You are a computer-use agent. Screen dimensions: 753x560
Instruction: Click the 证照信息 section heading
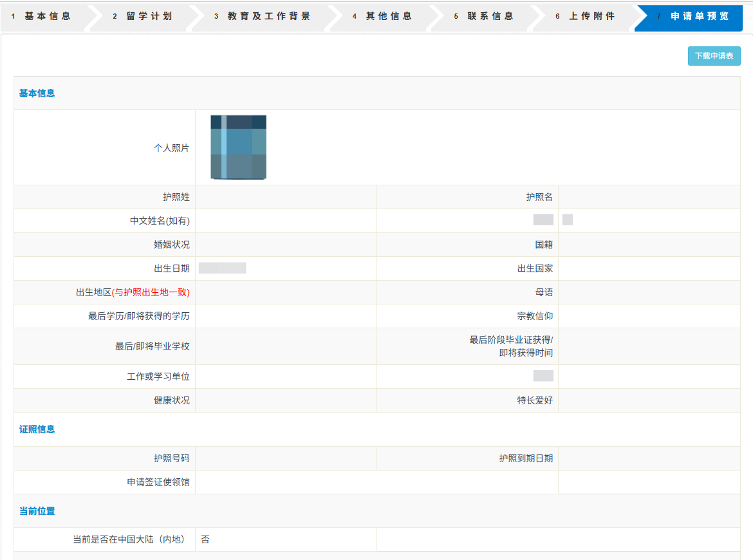(x=37, y=429)
